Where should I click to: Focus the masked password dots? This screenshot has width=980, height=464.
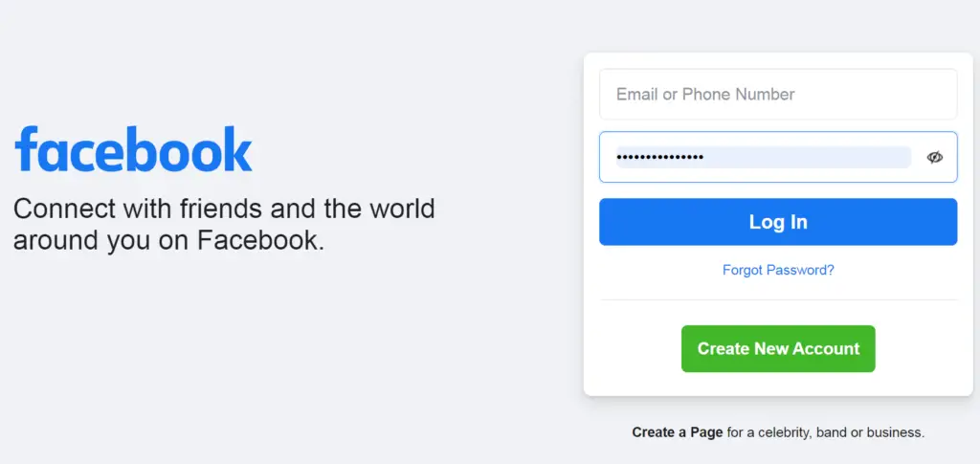pyautogui.click(x=660, y=157)
